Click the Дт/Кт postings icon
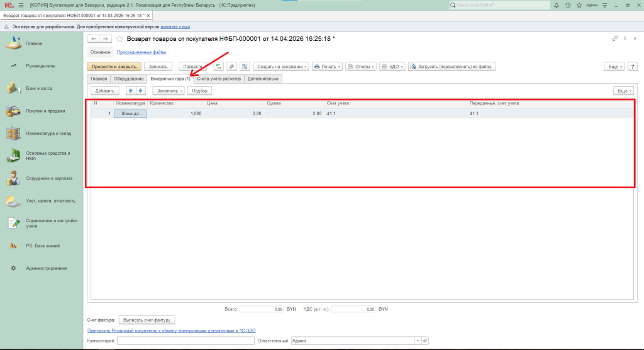 click(x=219, y=66)
